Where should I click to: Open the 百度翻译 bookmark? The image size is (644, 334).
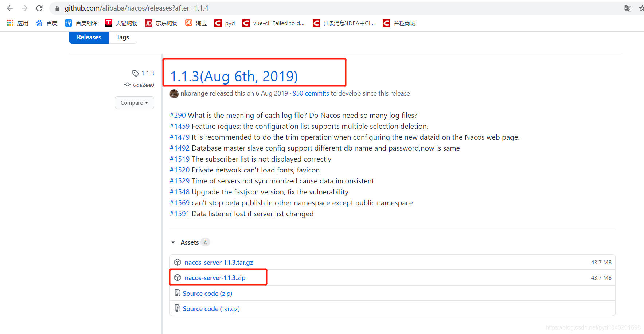point(81,23)
